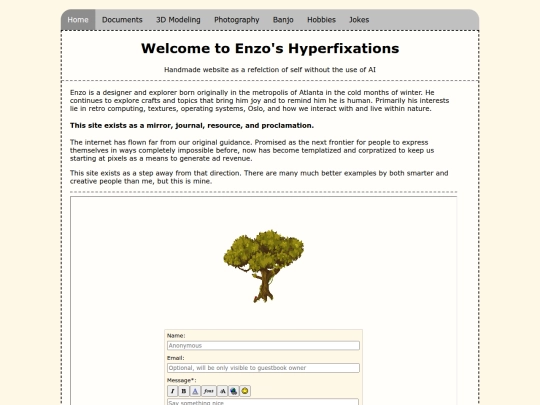
Task: Click the 'step away from that direction' paragraph
Action: pyautogui.click(x=259, y=177)
